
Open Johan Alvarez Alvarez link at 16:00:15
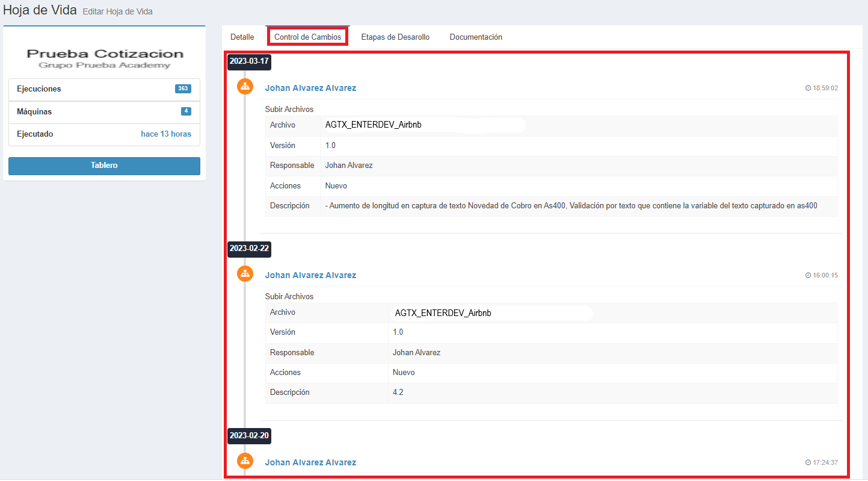310,275
